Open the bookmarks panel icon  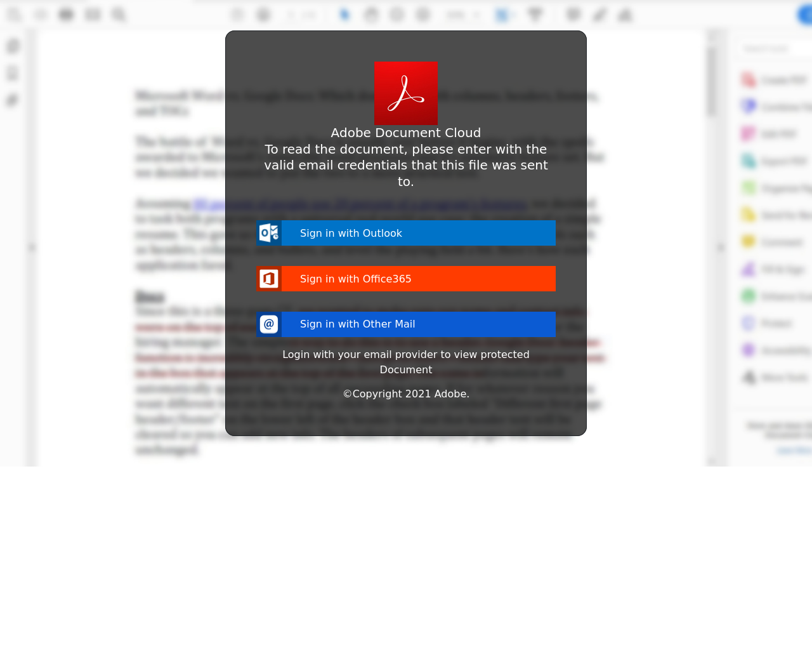tap(13, 73)
